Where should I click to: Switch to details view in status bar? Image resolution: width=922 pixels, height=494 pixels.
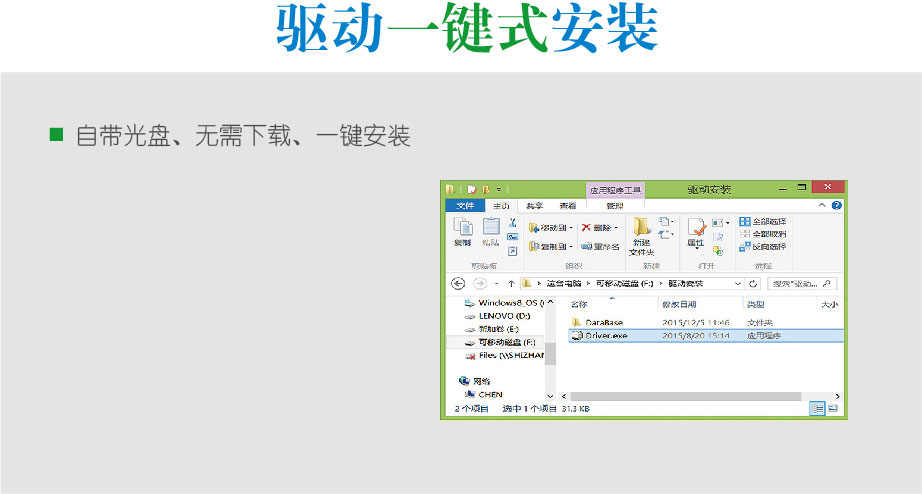[x=818, y=408]
